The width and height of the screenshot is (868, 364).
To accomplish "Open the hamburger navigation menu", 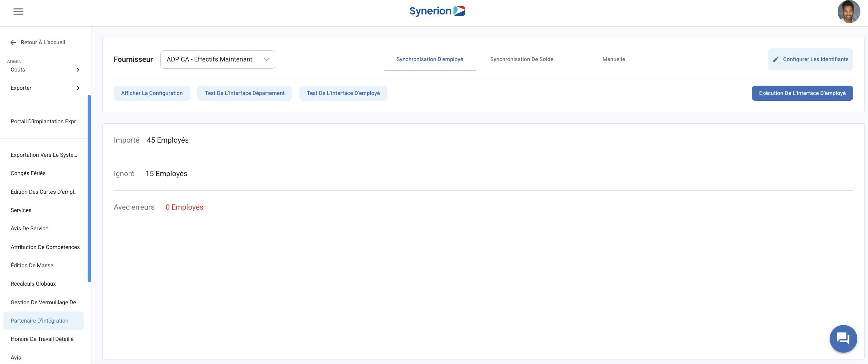I will (x=18, y=12).
